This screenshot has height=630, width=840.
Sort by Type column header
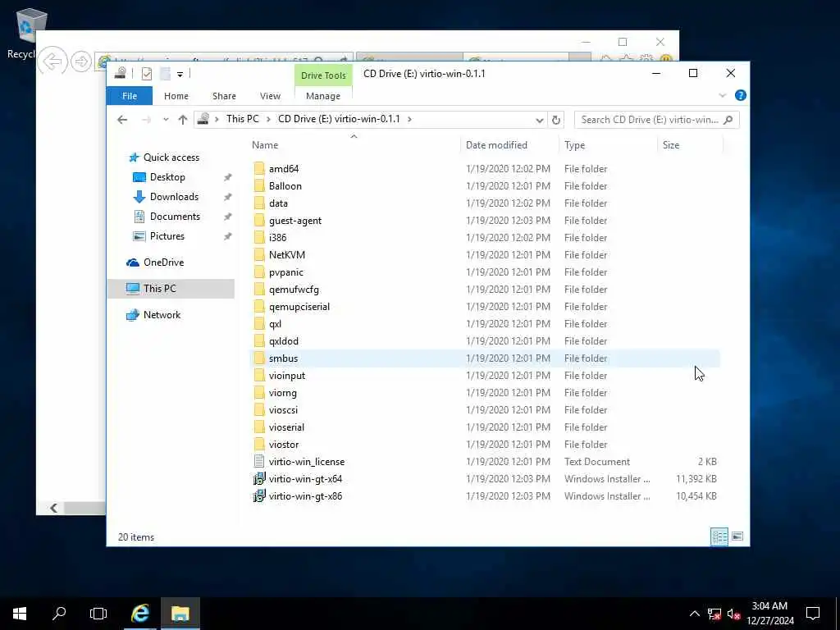point(574,145)
